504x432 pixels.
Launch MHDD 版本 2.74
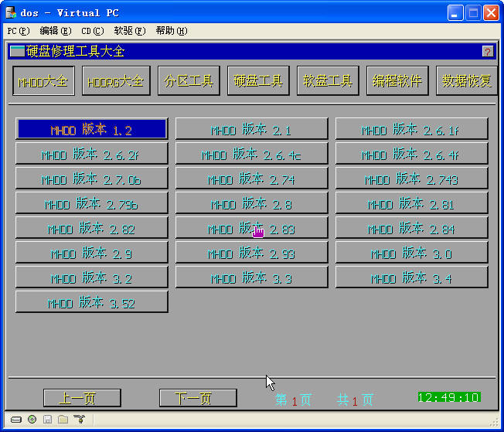(x=251, y=179)
